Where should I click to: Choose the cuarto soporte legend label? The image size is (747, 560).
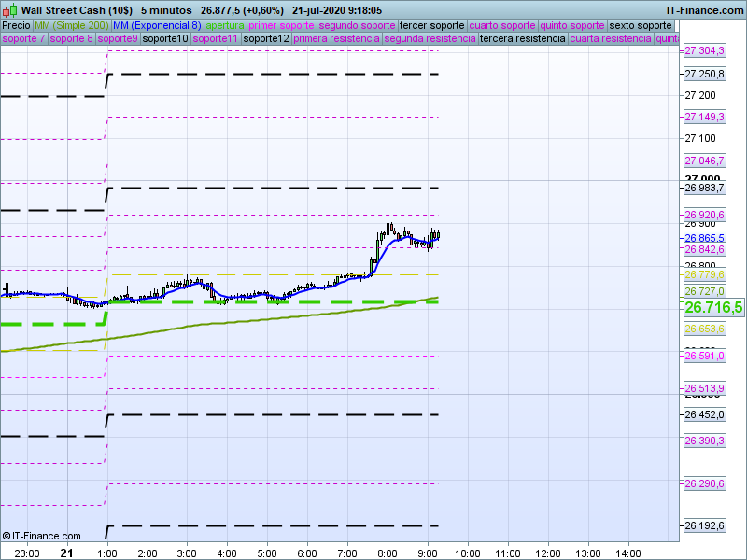tap(504, 25)
